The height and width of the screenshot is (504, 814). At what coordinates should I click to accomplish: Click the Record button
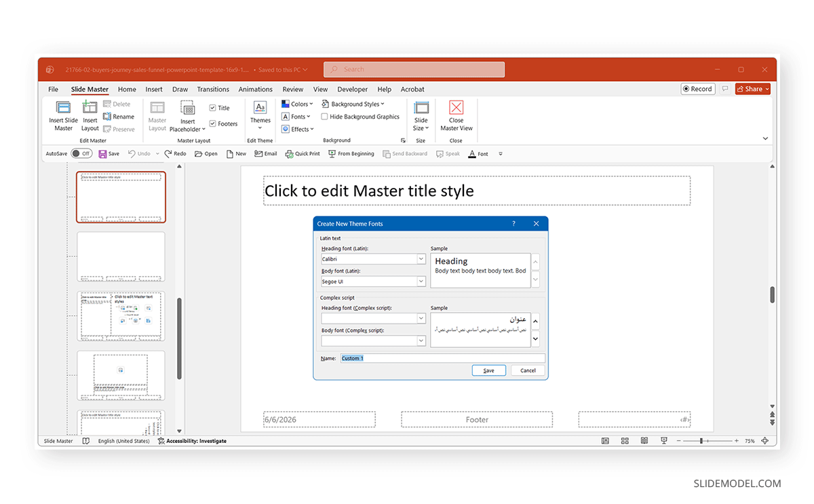698,89
